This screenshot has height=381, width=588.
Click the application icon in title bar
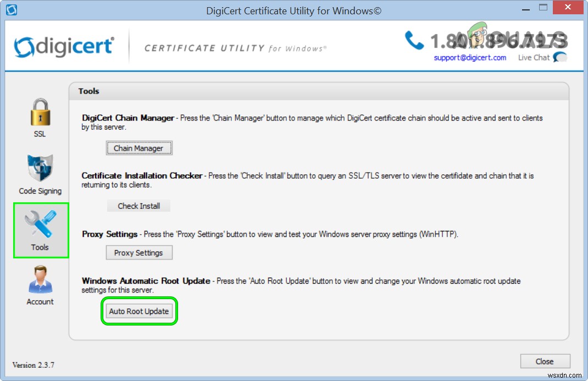(x=11, y=10)
